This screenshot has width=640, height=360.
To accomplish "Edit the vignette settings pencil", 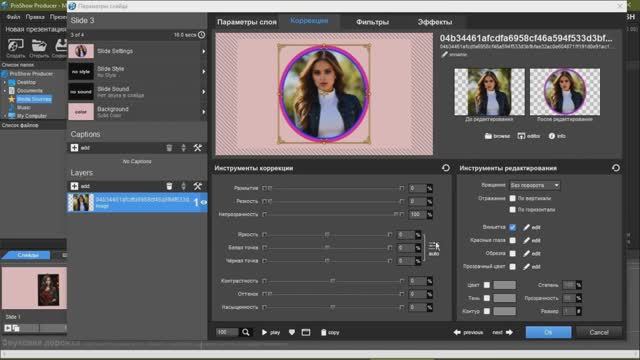I will click(x=532, y=227).
